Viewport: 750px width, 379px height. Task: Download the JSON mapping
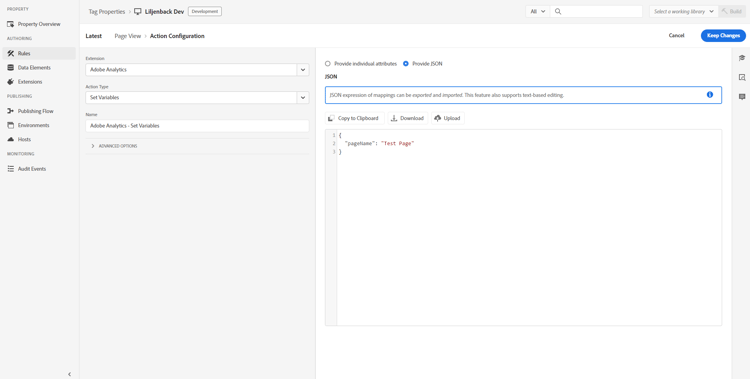pyautogui.click(x=408, y=118)
